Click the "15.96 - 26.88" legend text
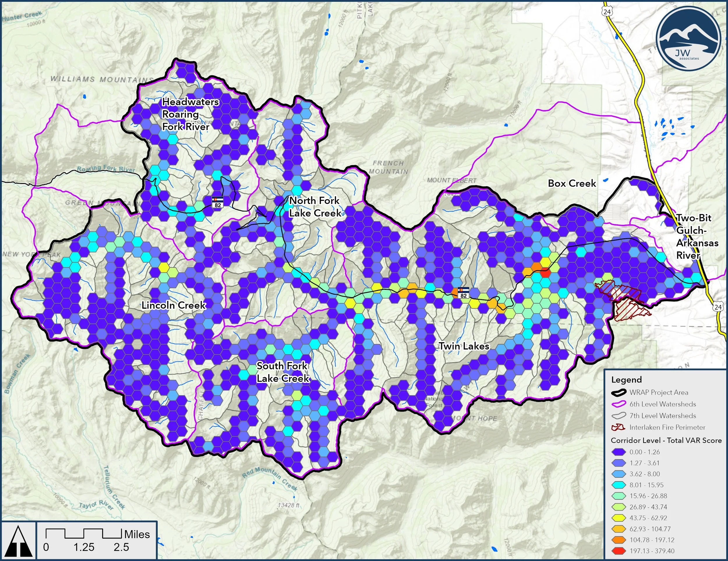This screenshot has width=728, height=561. point(648,496)
